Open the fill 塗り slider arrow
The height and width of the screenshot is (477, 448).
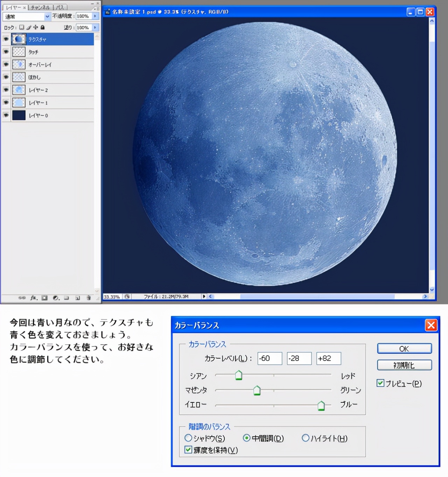pyautogui.click(x=95, y=27)
